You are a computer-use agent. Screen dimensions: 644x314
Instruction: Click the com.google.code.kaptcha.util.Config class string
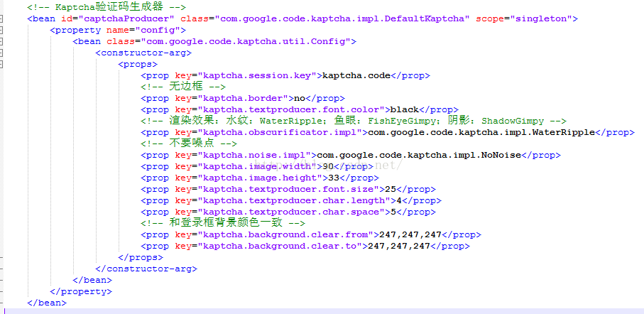tap(246, 41)
